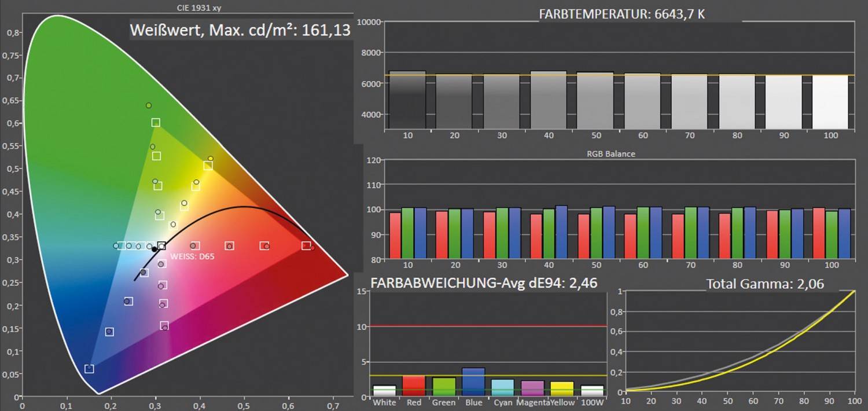The image size is (868, 411).
Task: Select the D65 white target square
Action: click(161, 245)
